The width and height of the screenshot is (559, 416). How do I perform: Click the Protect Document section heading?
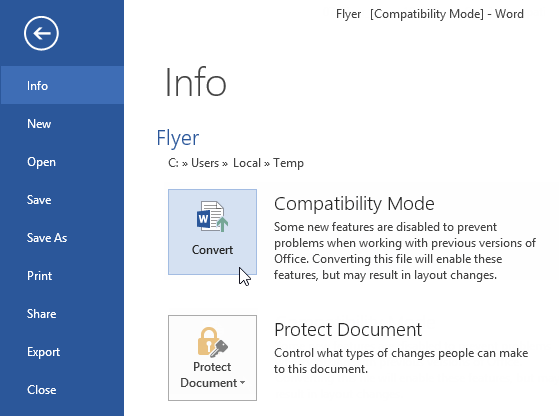348,329
